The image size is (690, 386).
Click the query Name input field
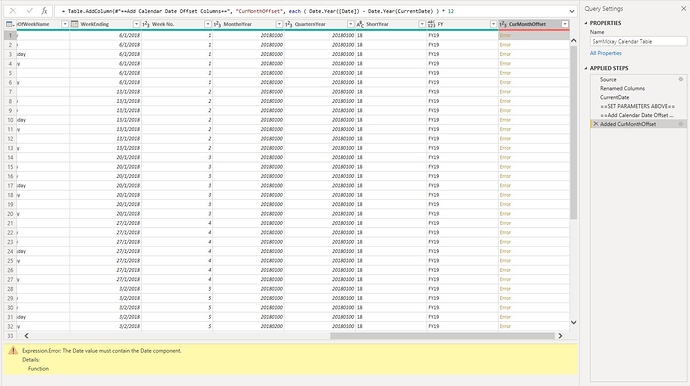coord(638,41)
